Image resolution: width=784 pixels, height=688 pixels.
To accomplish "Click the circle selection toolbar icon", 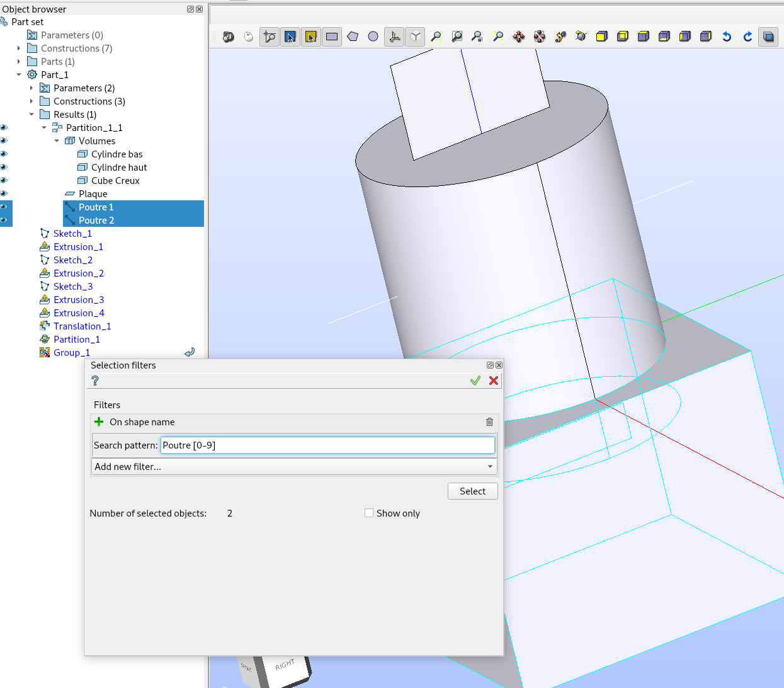I will click(373, 37).
